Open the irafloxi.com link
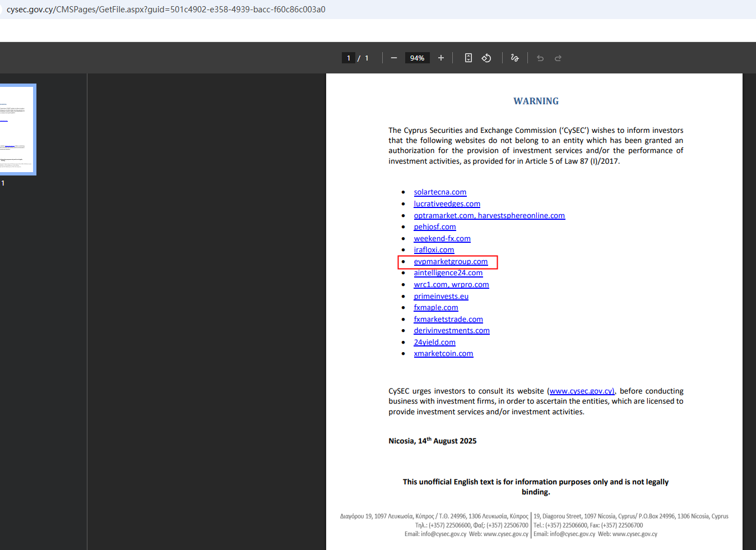Image resolution: width=756 pixels, height=550 pixels. tap(434, 250)
